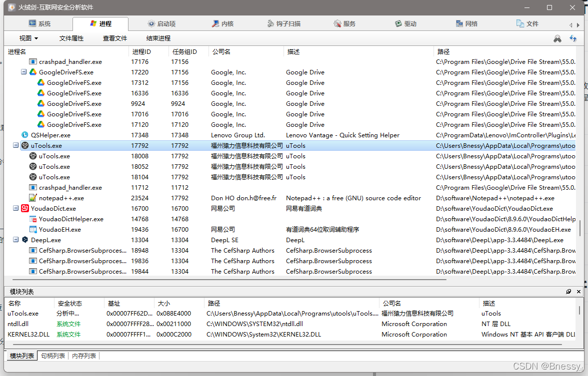Click the uTools.exe icon for PID 18104
Screen dimensions: 588x376
pos(33,177)
